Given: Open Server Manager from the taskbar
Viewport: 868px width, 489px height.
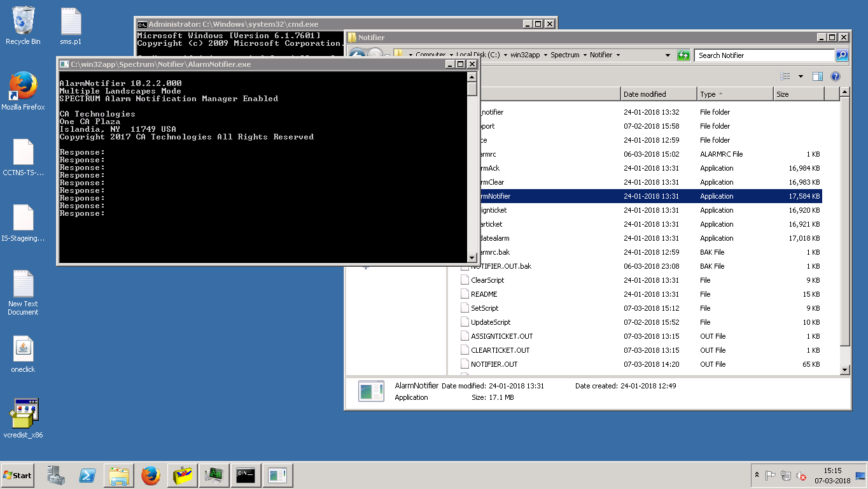Looking at the screenshot, I should pyautogui.click(x=56, y=475).
